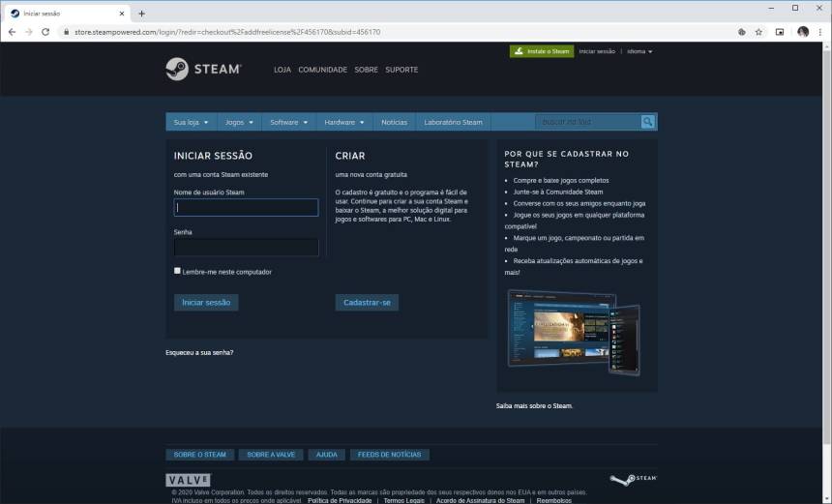Open the Chrome profile avatar

tap(803, 32)
